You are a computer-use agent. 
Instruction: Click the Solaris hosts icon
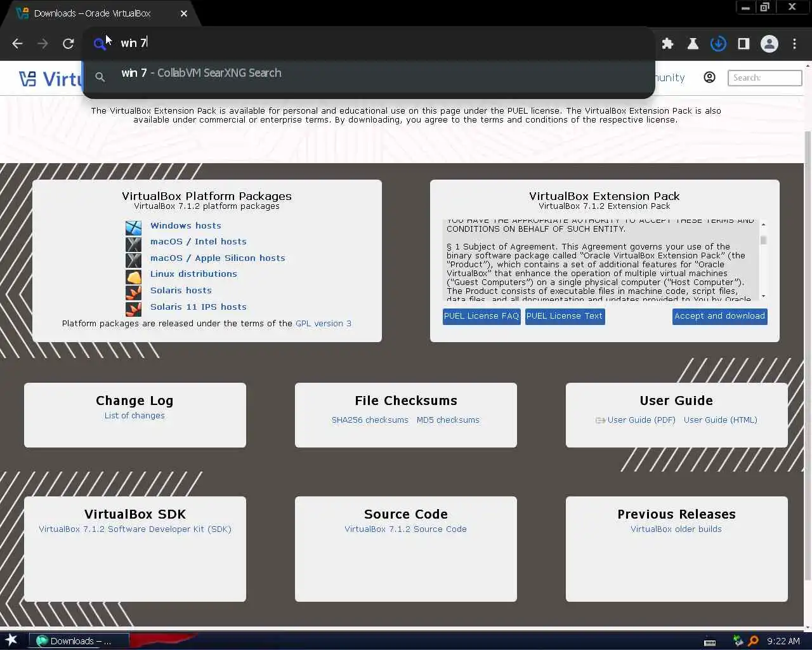133,293
